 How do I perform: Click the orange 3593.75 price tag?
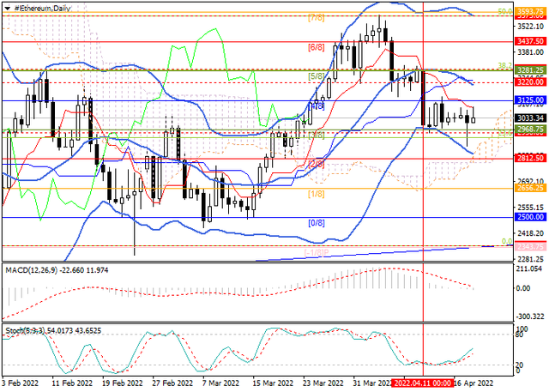point(530,11)
